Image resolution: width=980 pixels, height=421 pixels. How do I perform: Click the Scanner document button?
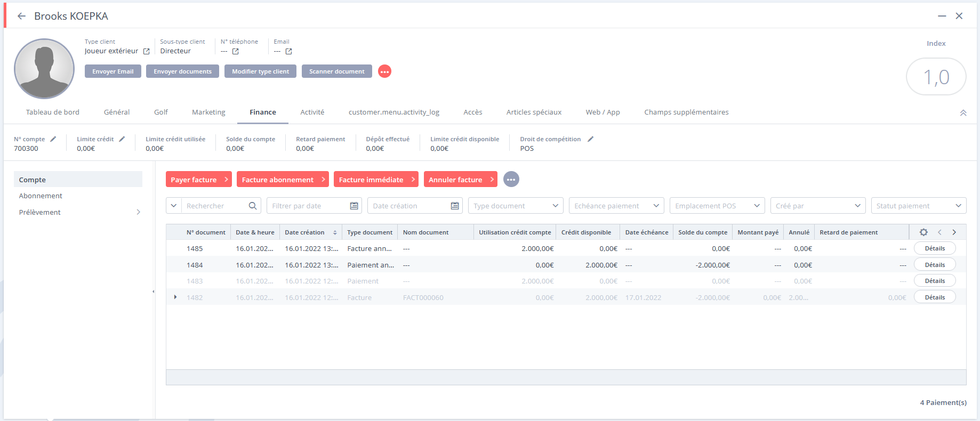click(337, 71)
